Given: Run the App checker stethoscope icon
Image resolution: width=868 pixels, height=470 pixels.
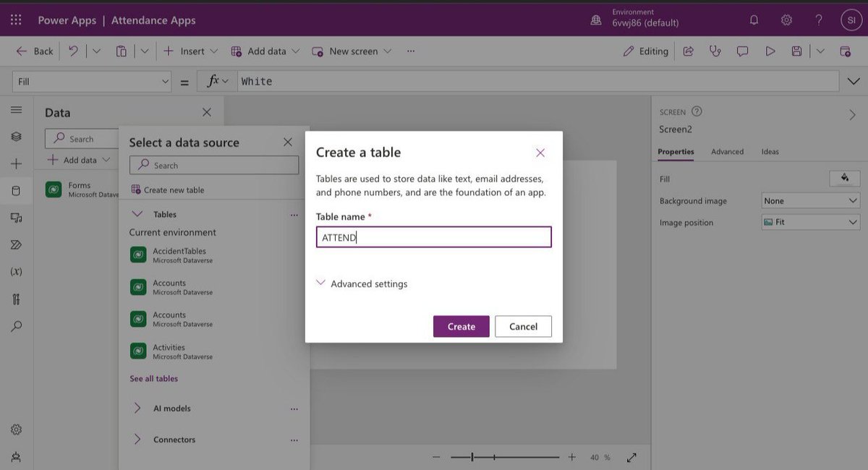Looking at the screenshot, I should point(715,51).
